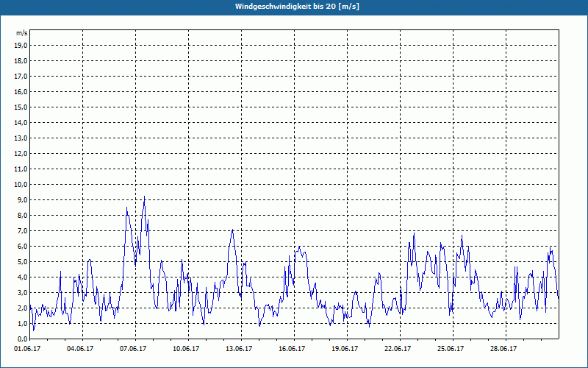
Task: Click the y-axis label 3,0
Action: point(22,292)
